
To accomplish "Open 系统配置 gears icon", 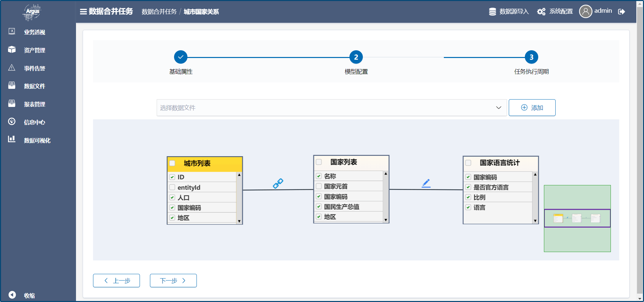I will pos(541,12).
